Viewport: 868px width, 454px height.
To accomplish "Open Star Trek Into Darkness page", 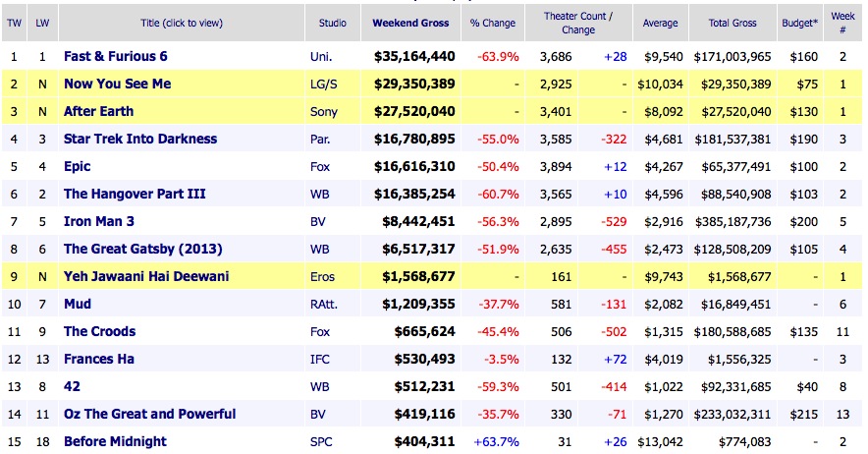I will (140, 139).
